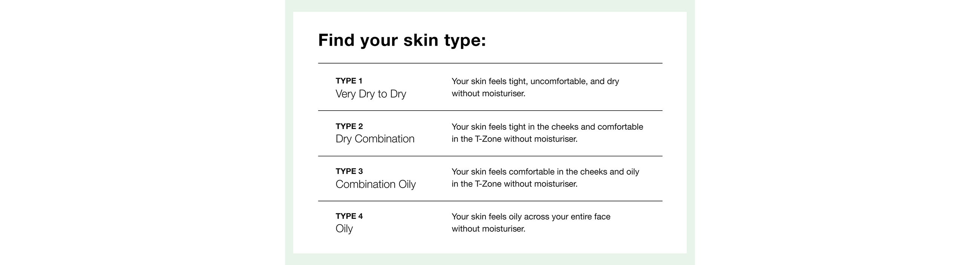This screenshot has width=980, height=265.
Task: Click 'Dry Combination' skin type
Action: [x=375, y=139]
